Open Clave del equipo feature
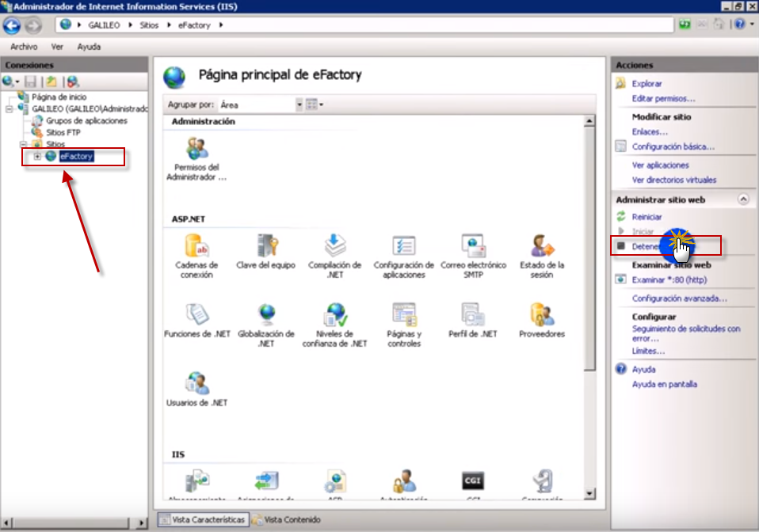This screenshot has height=532, width=759. pyautogui.click(x=265, y=252)
